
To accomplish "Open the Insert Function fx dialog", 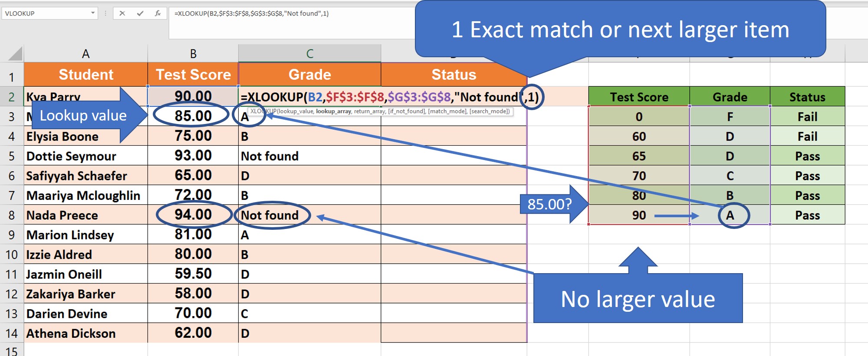I will coord(158,13).
